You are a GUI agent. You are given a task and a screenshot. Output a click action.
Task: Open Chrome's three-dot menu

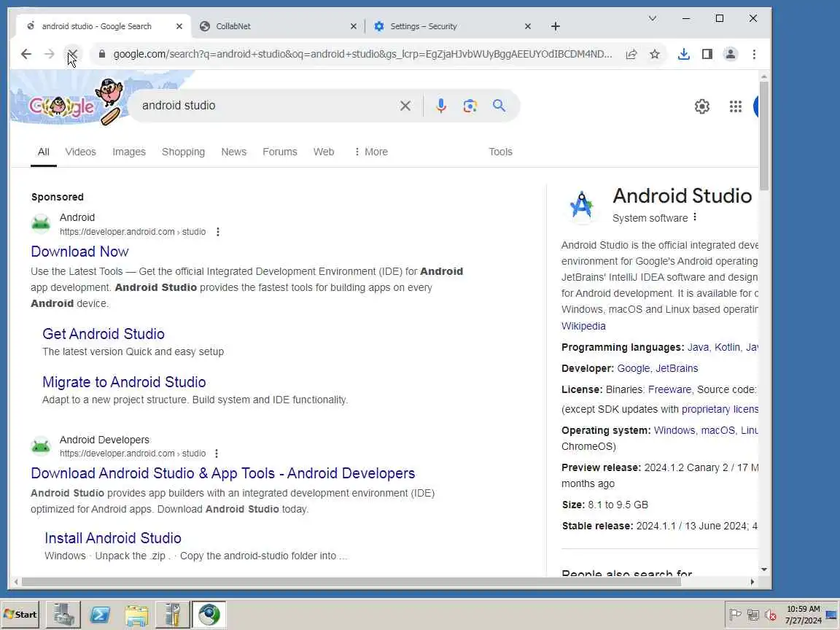pyautogui.click(x=754, y=54)
